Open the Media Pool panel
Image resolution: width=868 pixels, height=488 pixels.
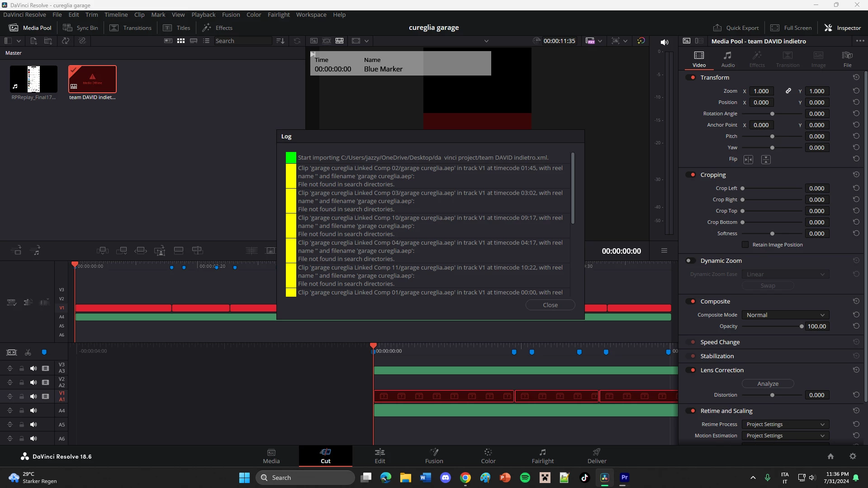[30, 28]
